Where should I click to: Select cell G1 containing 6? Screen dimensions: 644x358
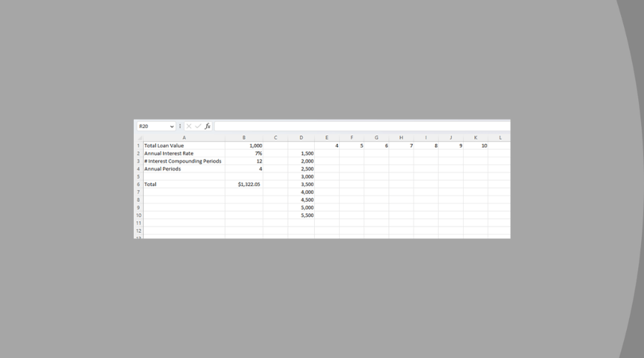[x=376, y=145]
